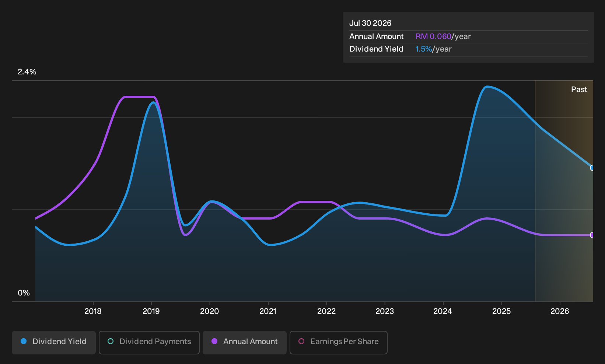Click the 2021 x-axis label
The height and width of the screenshot is (364, 605).
click(268, 311)
